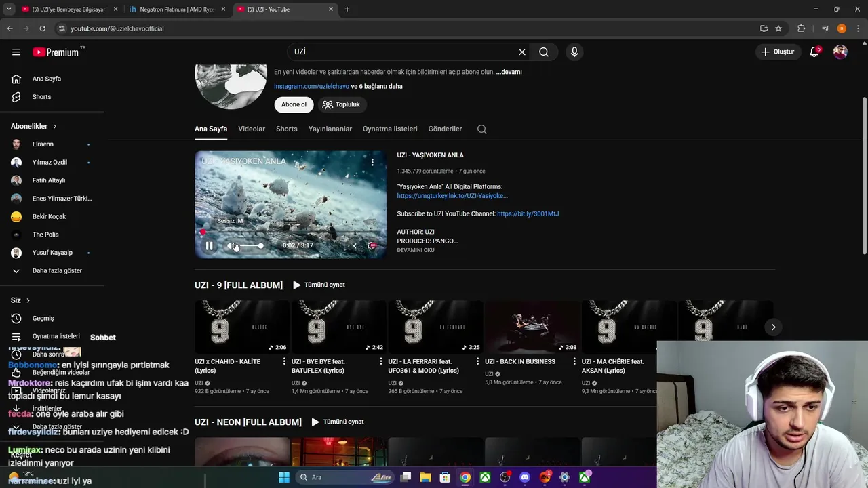Open Shorts in the sidebar
868x488 pixels.
(41, 97)
